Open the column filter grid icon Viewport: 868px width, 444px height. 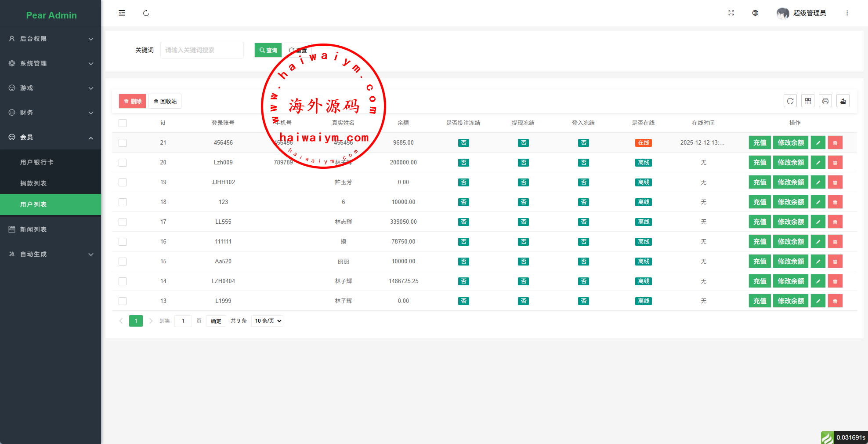point(808,101)
